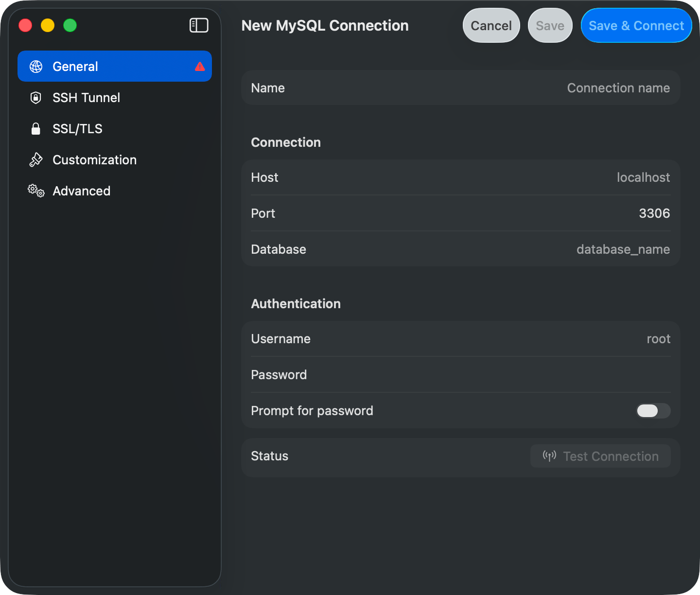
Task: Click the red warning triangle on General
Action: (200, 67)
